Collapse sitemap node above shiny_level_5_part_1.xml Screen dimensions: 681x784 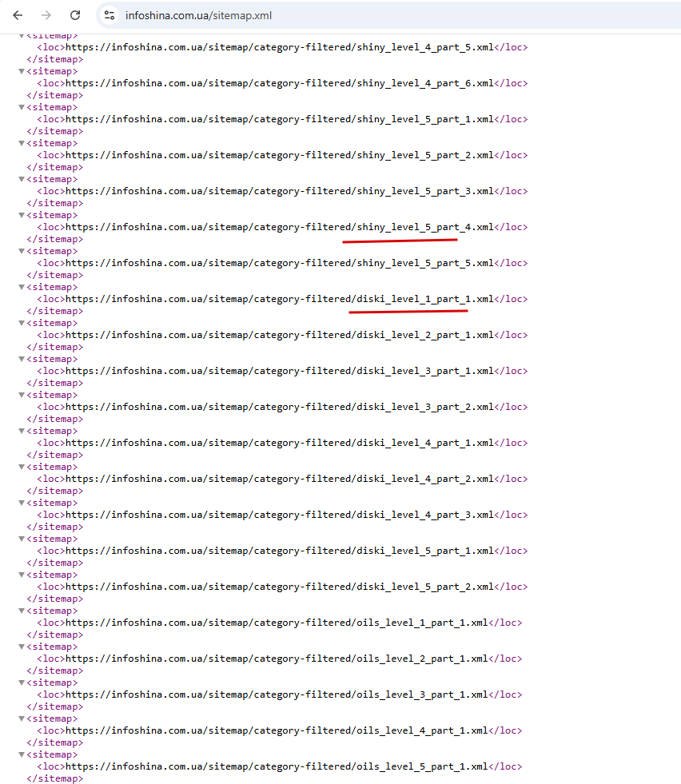[x=22, y=107]
